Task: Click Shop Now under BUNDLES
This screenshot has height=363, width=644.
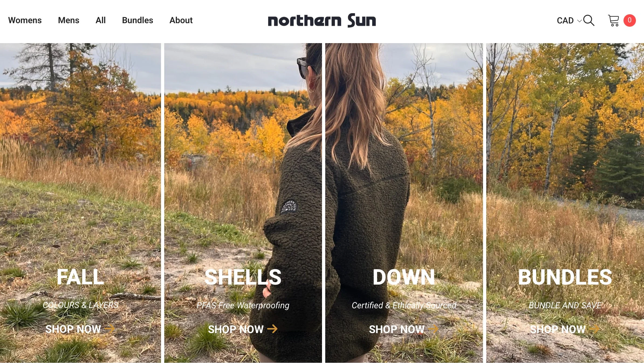Action: (x=558, y=329)
